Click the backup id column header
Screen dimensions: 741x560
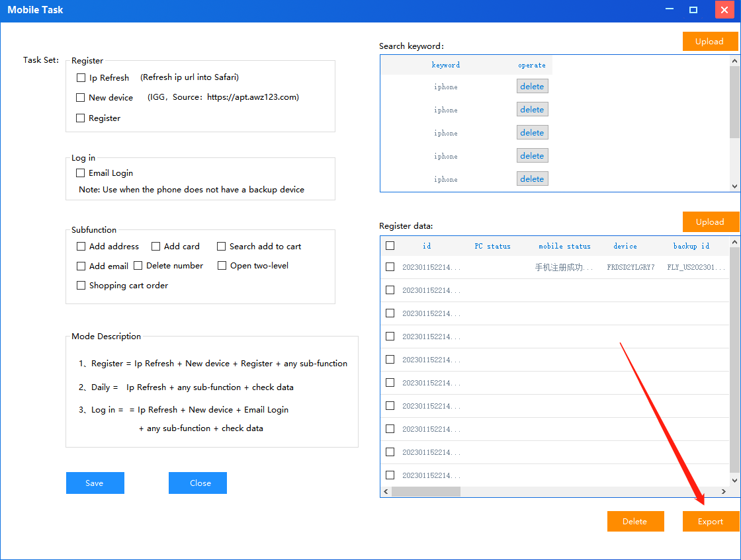691,246
